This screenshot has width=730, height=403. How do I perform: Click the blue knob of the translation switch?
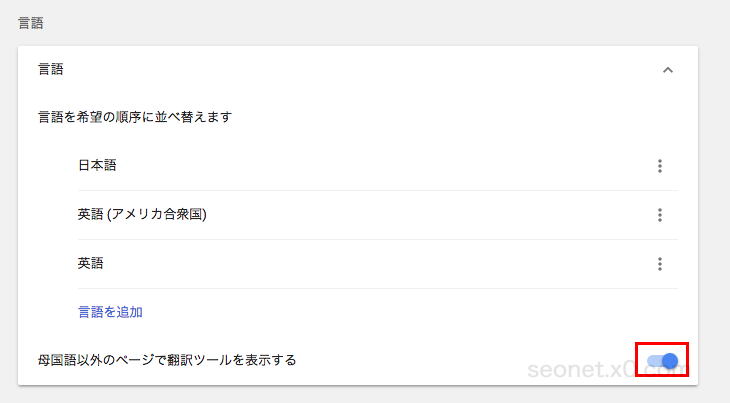pos(670,361)
